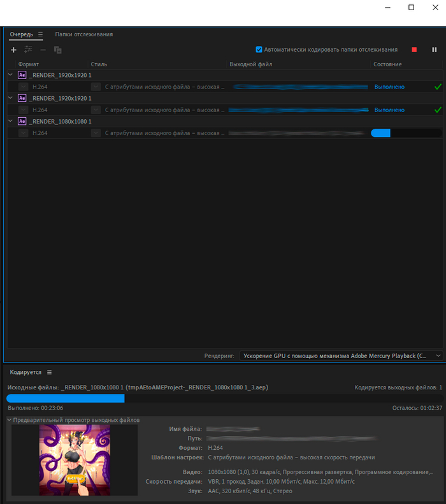The image size is (446, 504).
Task: Click the duplicate queue item icon
Action: 58,50
